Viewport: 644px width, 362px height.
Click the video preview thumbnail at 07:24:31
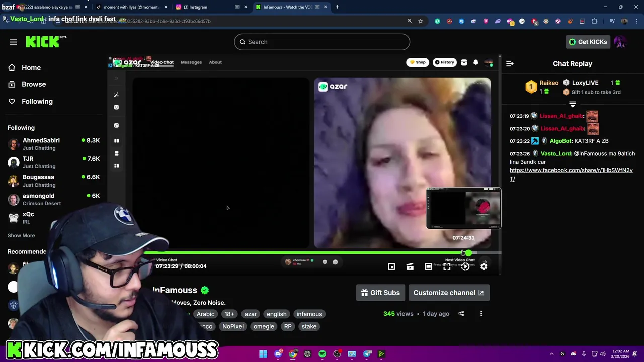[x=463, y=208]
